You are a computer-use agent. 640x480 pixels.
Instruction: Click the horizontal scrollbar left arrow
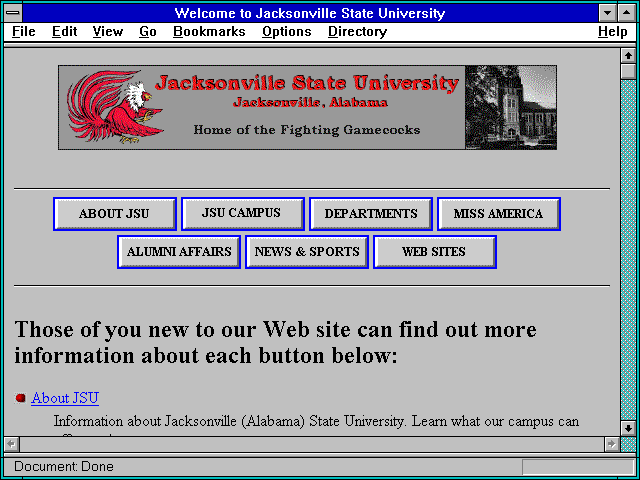click(11, 444)
